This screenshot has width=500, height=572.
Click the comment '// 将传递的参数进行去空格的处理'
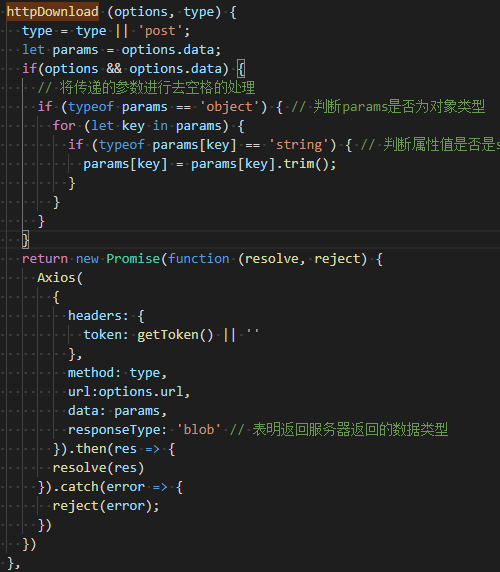pos(147,88)
